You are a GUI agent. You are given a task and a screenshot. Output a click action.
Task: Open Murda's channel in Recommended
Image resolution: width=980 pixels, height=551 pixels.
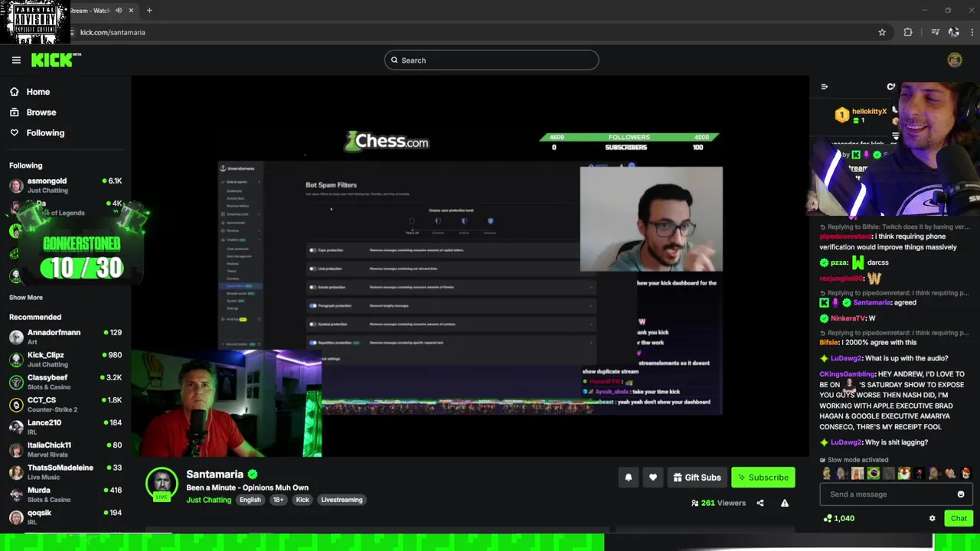click(65, 494)
